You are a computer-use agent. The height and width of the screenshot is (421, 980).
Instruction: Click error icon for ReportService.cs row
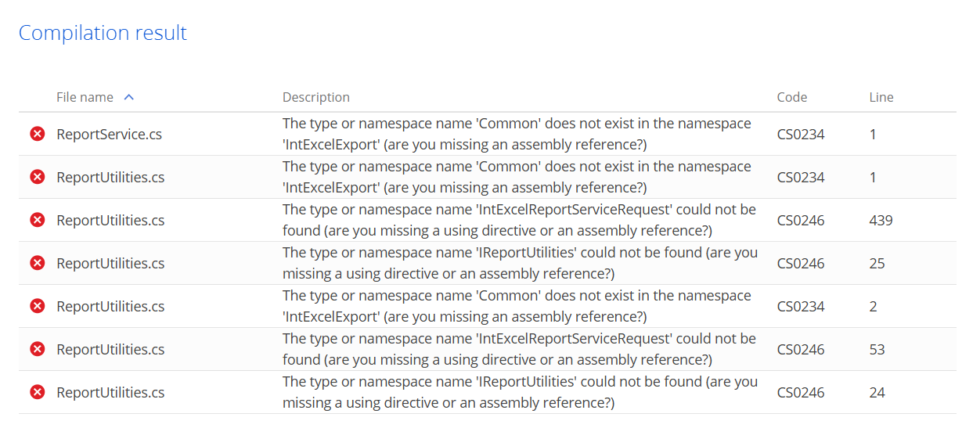37,134
